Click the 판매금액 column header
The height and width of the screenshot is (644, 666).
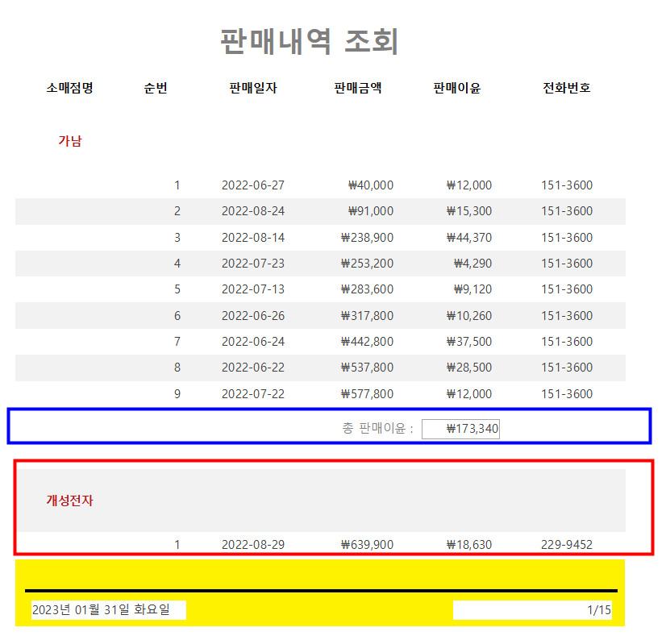[357, 89]
